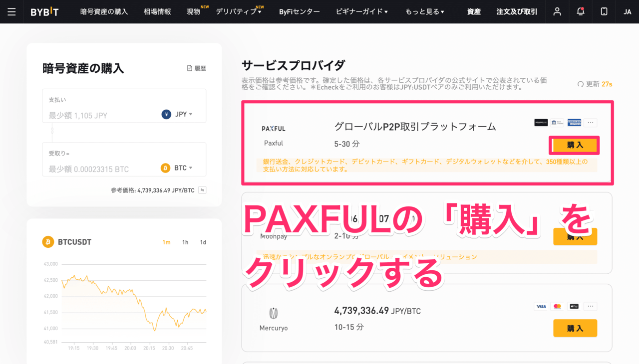The image size is (639, 364).
Task: Open the account profile icon
Action: 557,11
